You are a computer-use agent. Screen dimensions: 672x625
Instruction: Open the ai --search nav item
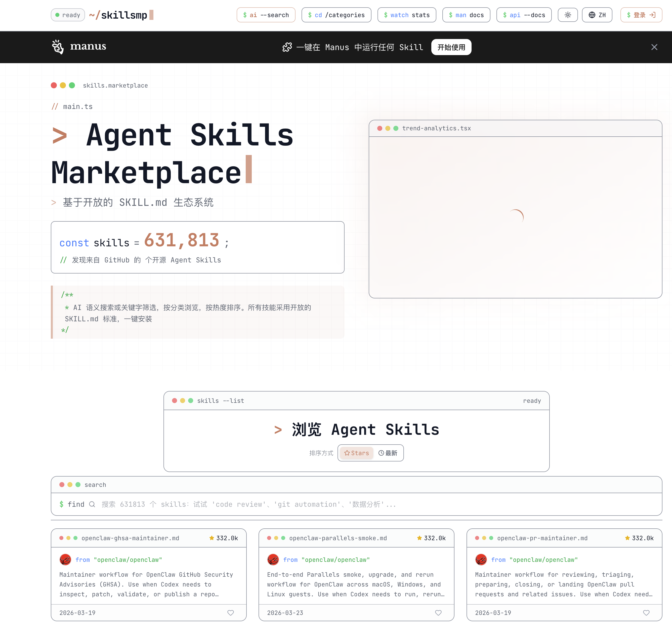click(x=266, y=15)
